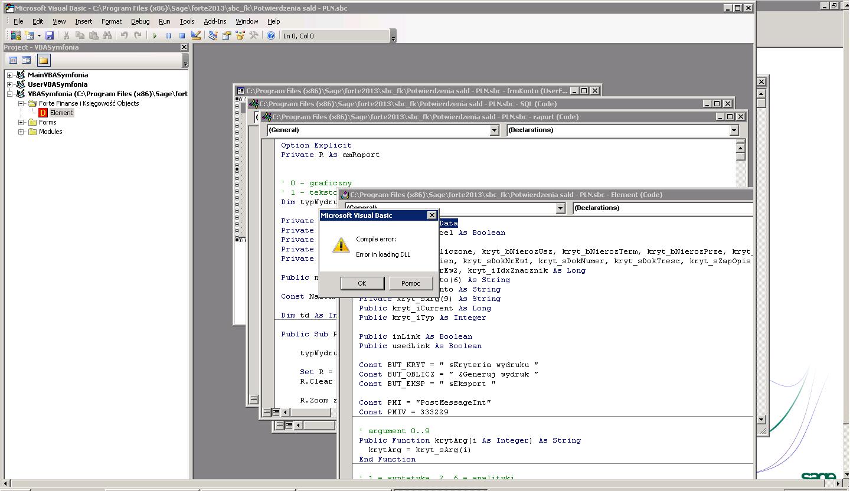Image resolution: width=850 pixels, height=504 pixels.
Task: Select MainVBASymfonia project label
Action: [58, 75]
